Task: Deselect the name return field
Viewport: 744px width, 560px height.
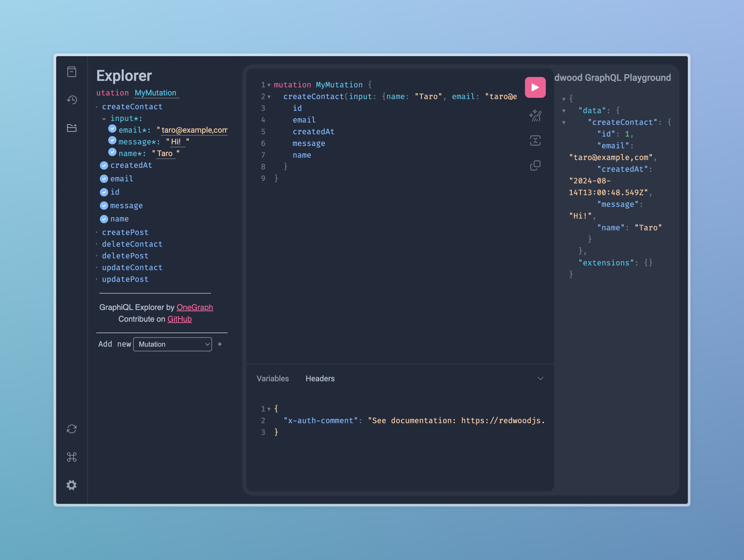Action: tap(104, 219)
